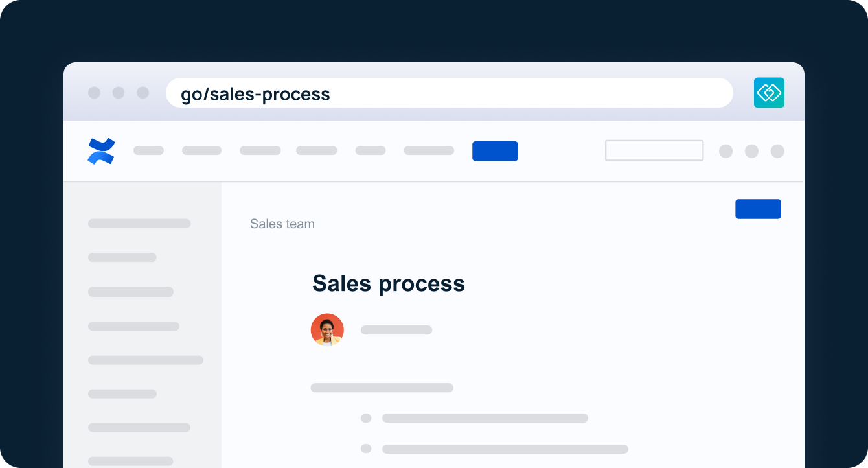Open the Sales team breadcrumb link
The width and height of the screenshot is (868, 468).
pyautogui.click(x=282, y=224)
